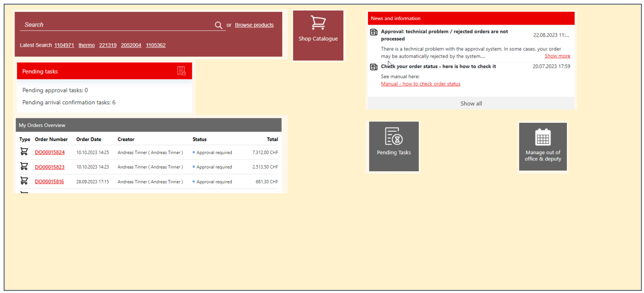Select latest search term thermo
Screen dimensions: 644x293
86,45
